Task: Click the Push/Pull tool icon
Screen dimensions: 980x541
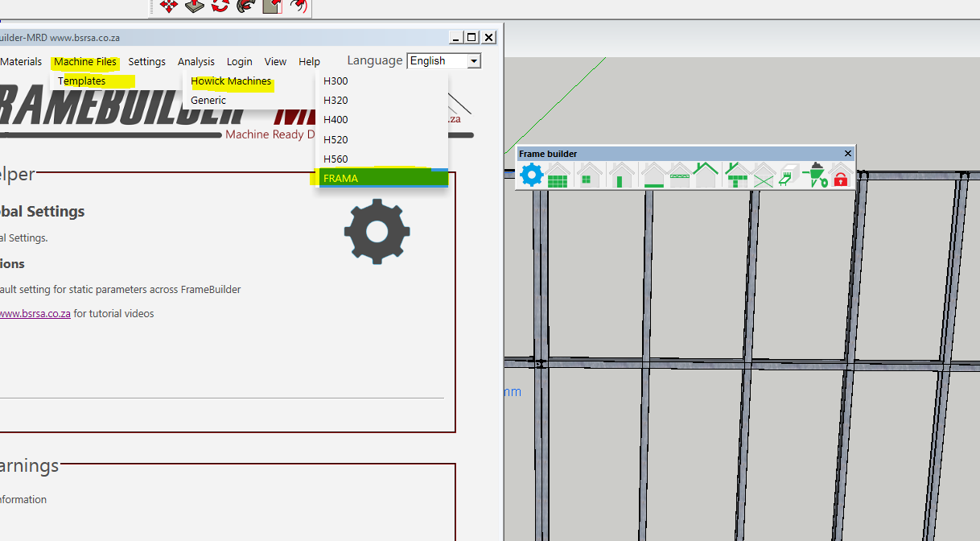Action: (195, 6)
